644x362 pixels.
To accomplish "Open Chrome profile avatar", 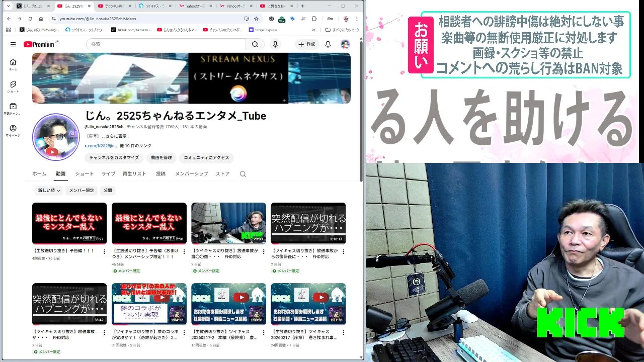I will tap(346, 19).
